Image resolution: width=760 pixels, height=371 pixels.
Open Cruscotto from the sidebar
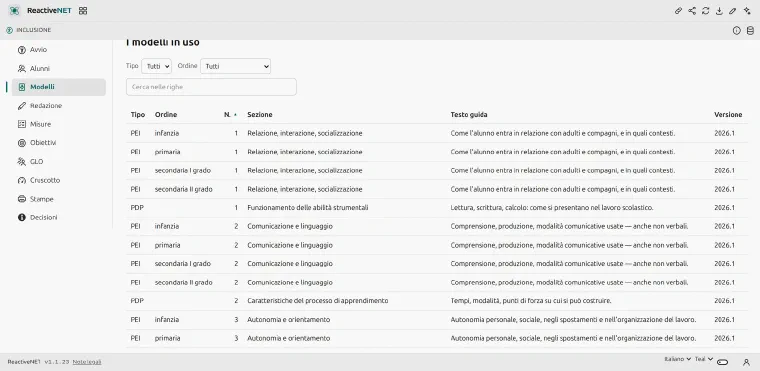(45, 180)
